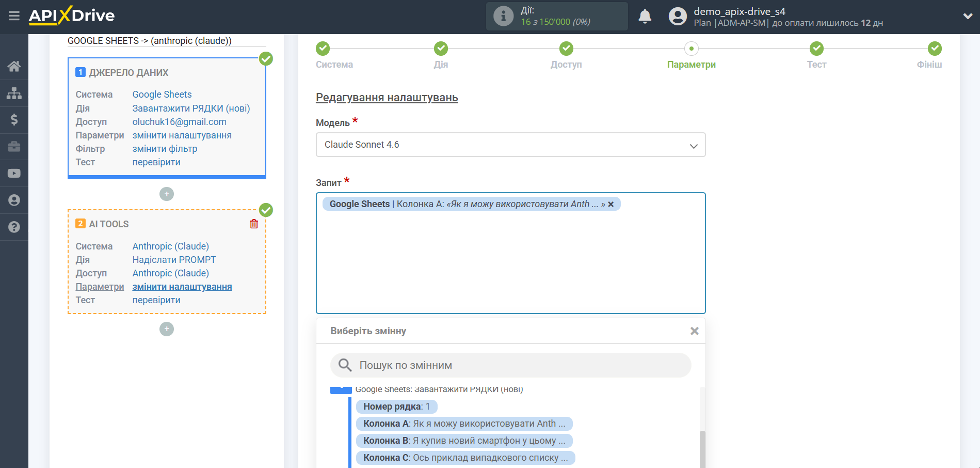Switch to the Тест step
Image resolution: width=980 pixels, height=468 pixels.
pos(816,49)
